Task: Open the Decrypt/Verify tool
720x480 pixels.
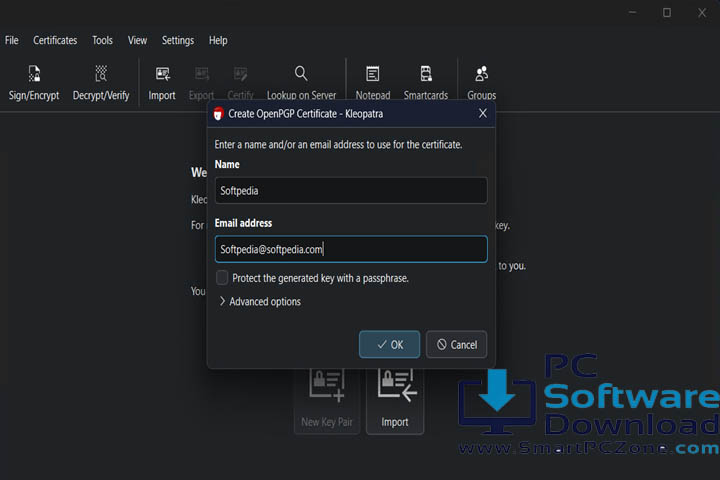Action: click(101, 83)
